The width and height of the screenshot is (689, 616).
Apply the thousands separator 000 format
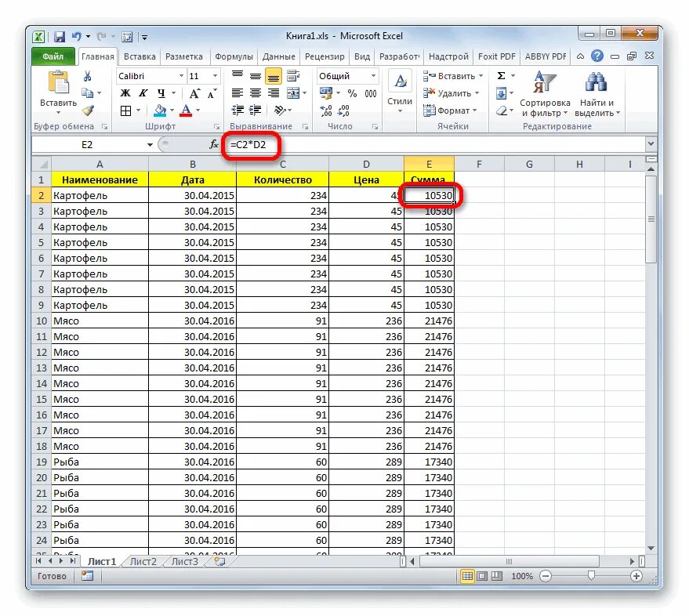(x=371, y=93)
